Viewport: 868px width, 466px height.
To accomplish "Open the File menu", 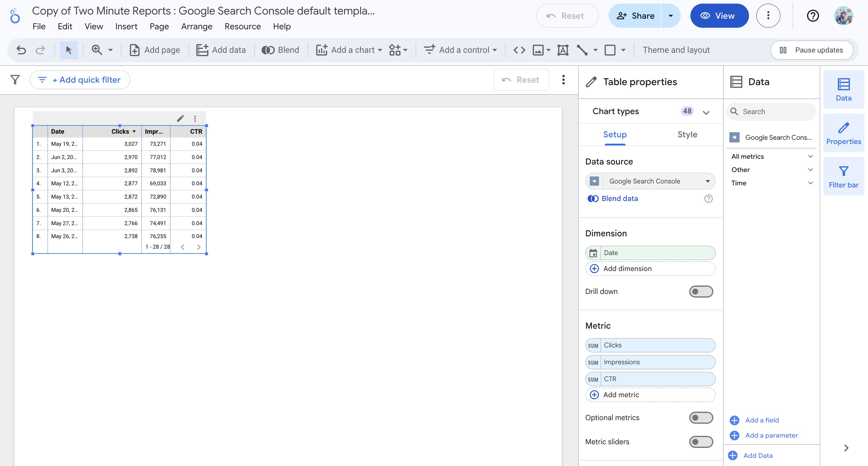I will pyautogui.click(x=39, y=26).
